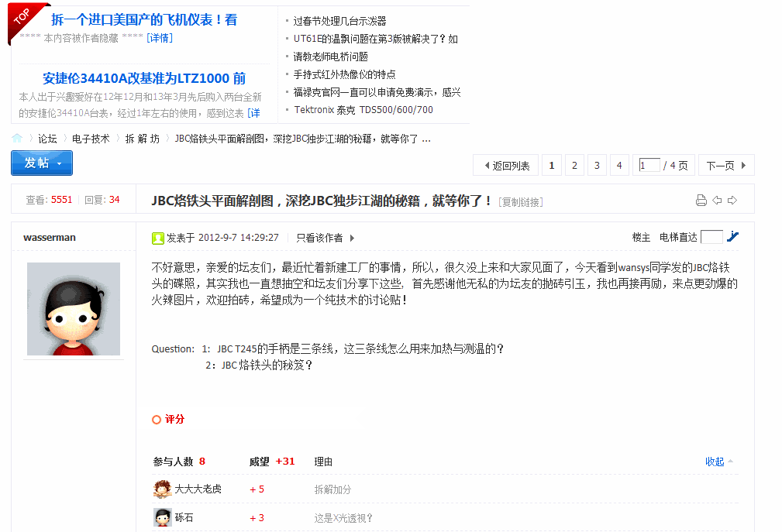This screenshot has height=532, width=782.
Task: Open 请教老师电桥问题 link
Action: point(331,57)
